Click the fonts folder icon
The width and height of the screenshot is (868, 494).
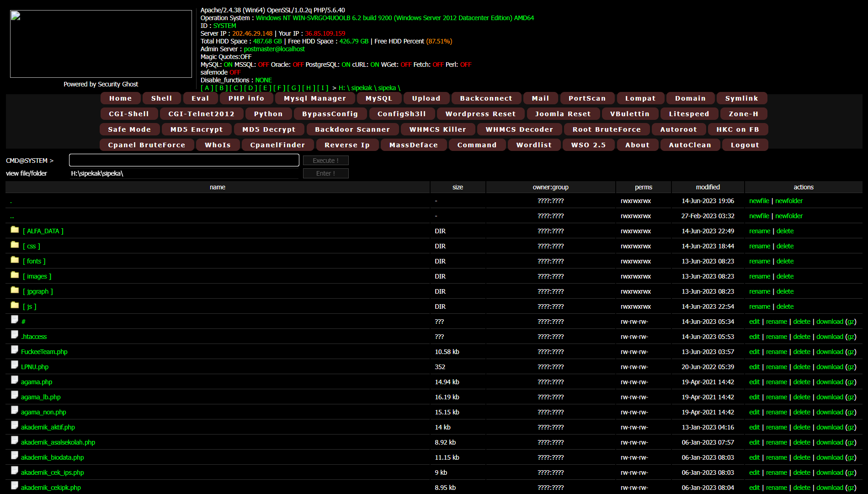(15, 260)
